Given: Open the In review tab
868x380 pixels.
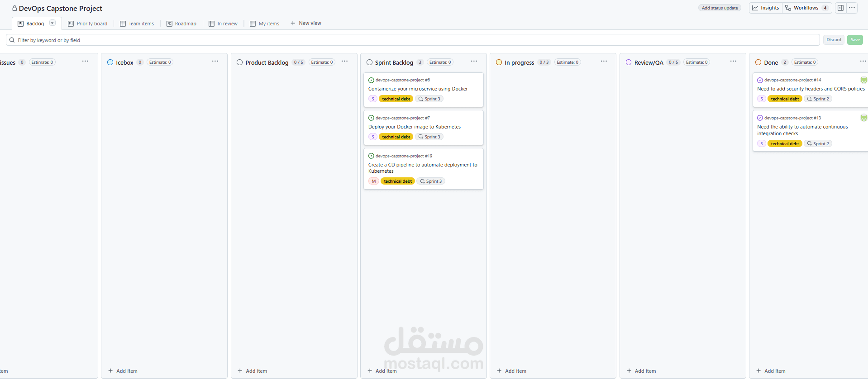Looking at the screenshot, I should coord(223,24).
